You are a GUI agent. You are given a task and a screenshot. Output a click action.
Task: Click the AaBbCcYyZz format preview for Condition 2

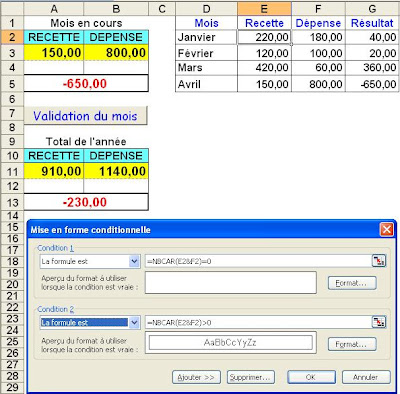click(x=231, y=343)
